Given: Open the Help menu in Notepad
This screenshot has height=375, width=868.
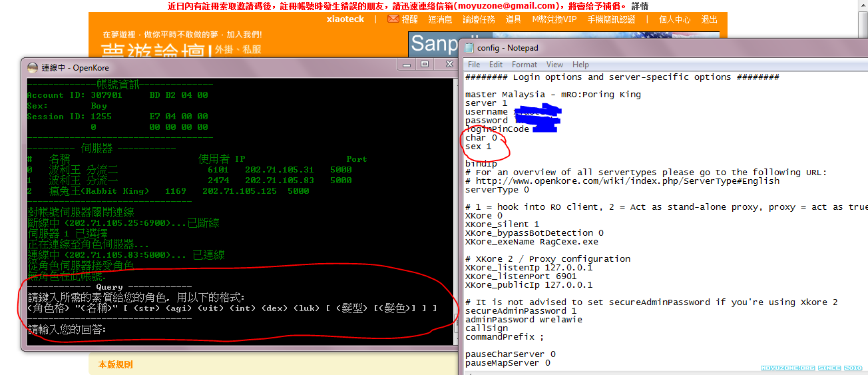Looking at the screenshot, I should pyautogui.click(x=580, y=65).
